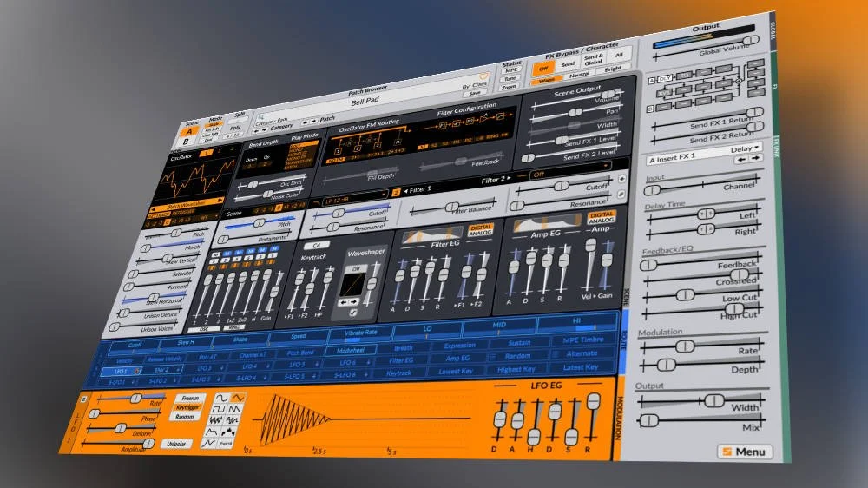
Task: Click the LFO 1 panel corner icon
Action: pyautogui.click(x=84, y=399)
